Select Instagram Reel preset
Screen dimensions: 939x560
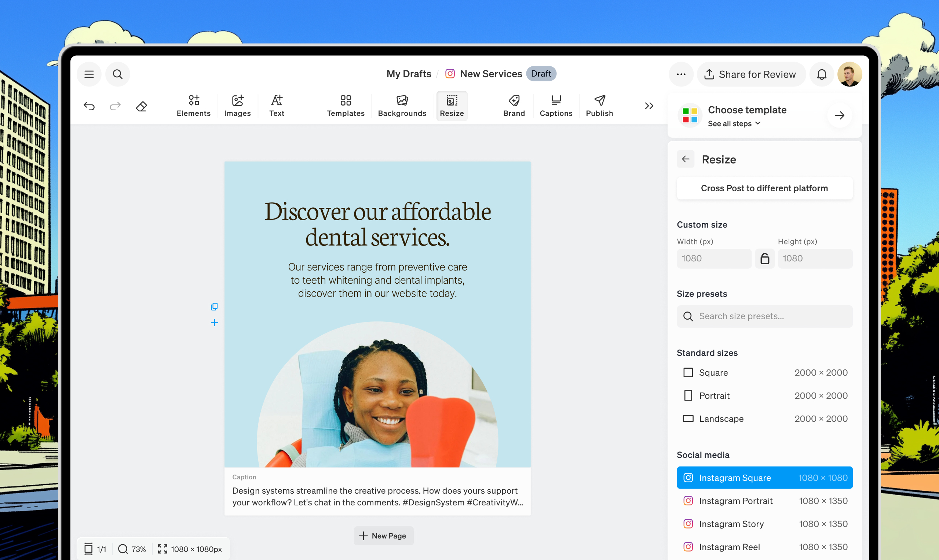click(x=764, y=547)
